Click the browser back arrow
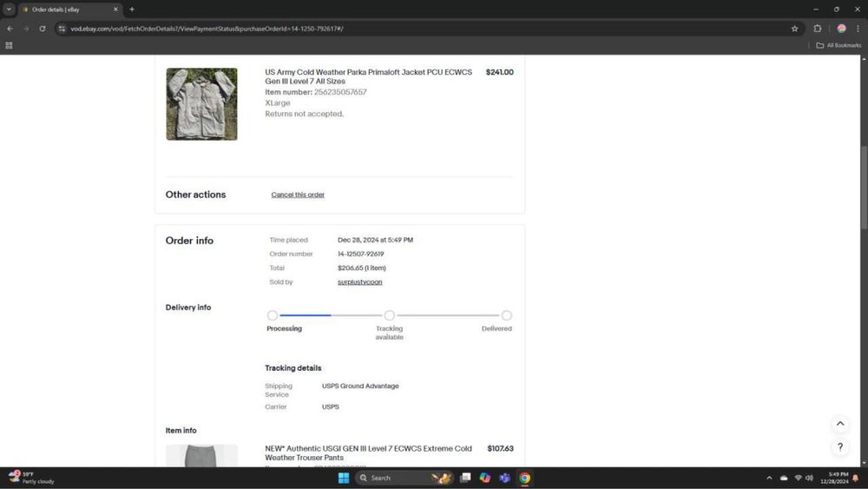This screenshot has height=489, width=868. tap(10, 29)
